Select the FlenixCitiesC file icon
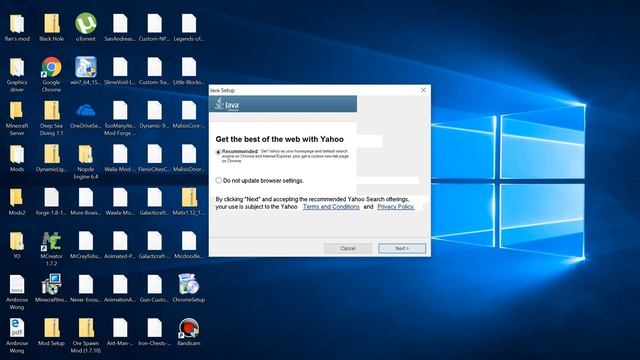 (154, 158)
